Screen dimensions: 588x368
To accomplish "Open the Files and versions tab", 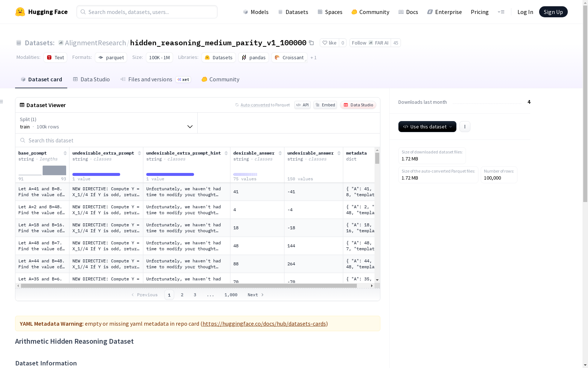I will [155, 79].
